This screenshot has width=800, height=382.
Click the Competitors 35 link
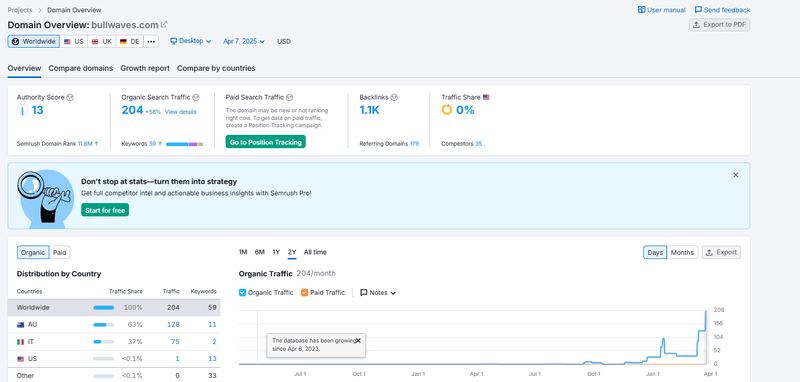[479, 144]
